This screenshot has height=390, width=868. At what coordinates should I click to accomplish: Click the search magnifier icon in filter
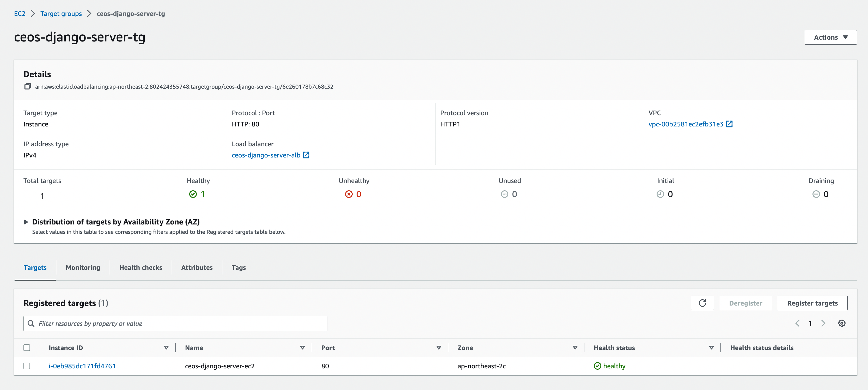click(31, 324)
